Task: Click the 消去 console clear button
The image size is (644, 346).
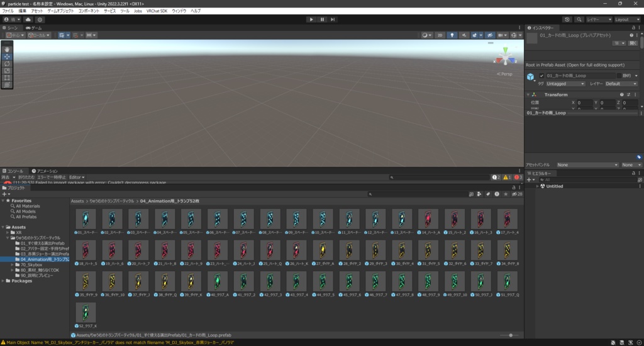Action: [5, 177]
